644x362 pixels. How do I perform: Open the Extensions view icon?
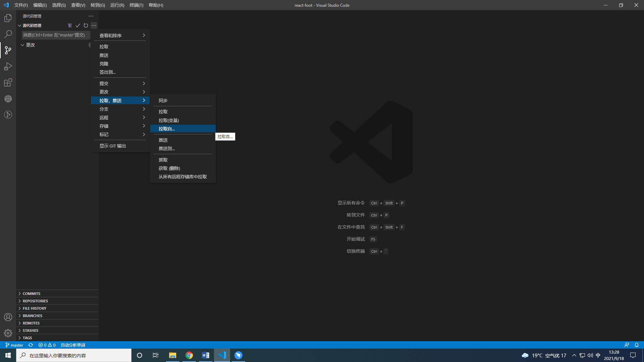coord(8,82)
